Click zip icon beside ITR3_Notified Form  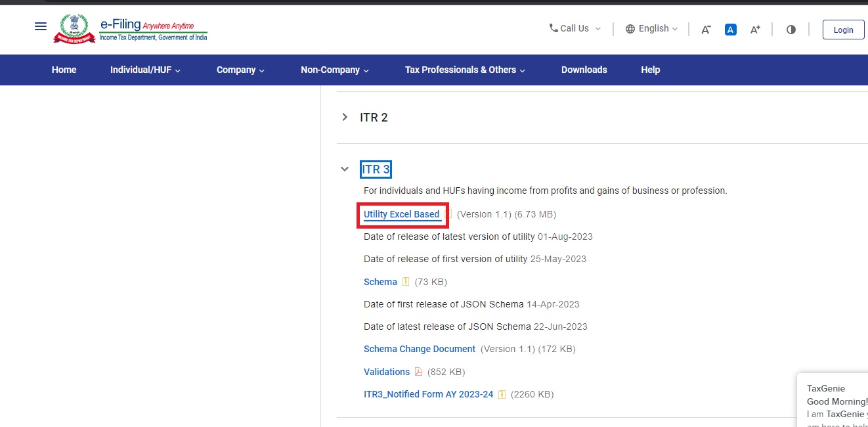coord(502,394)
